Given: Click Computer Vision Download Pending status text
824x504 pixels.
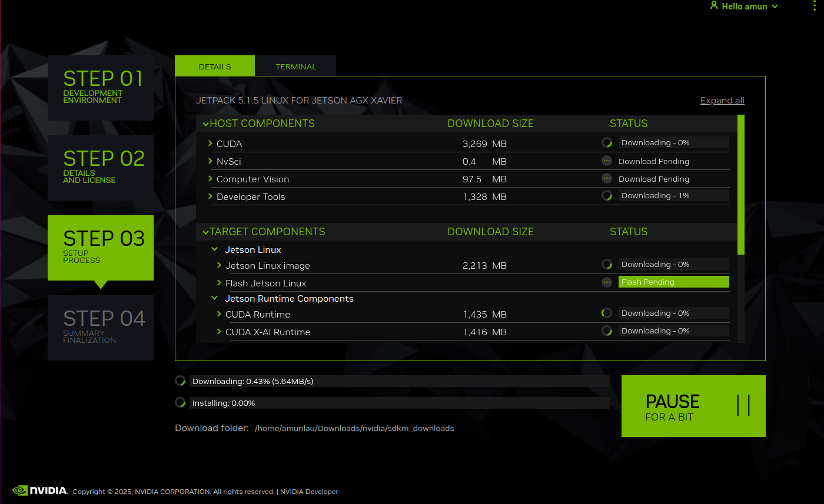Looking at the screenshot, I should pyautogui.click(x=654, y=179).
